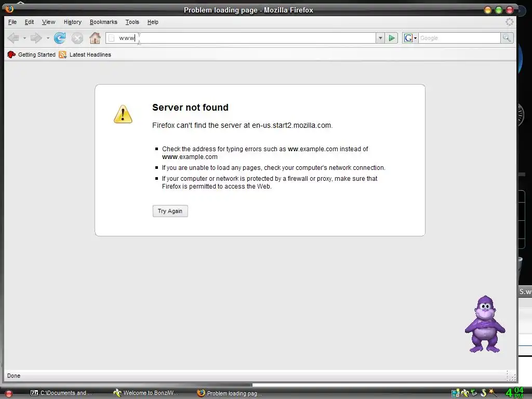Image resolution: width=532 pixels, height=399 pixels.
Task: Click the yellow warning triangle icon
Action: [x=123, y=114]
